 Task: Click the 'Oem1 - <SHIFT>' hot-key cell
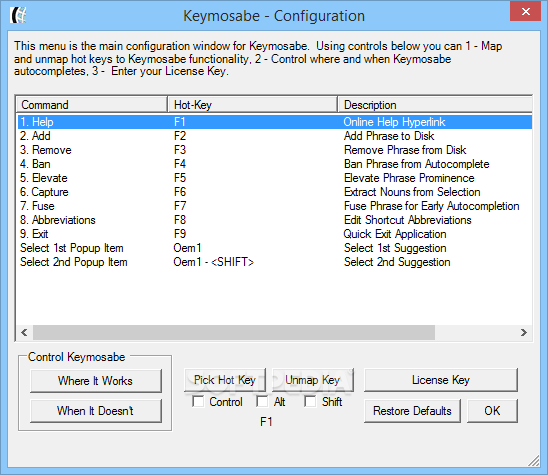click(x=214, y=262)
